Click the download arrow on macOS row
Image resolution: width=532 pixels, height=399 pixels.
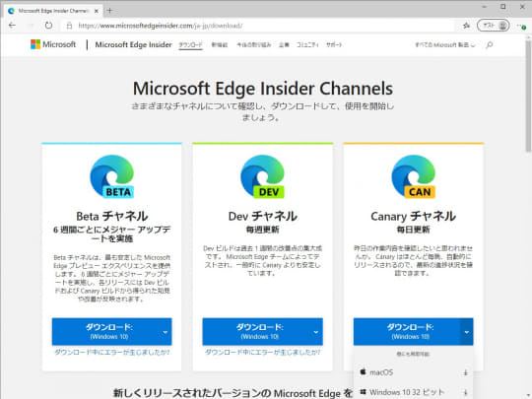click(x=465, y=372)
